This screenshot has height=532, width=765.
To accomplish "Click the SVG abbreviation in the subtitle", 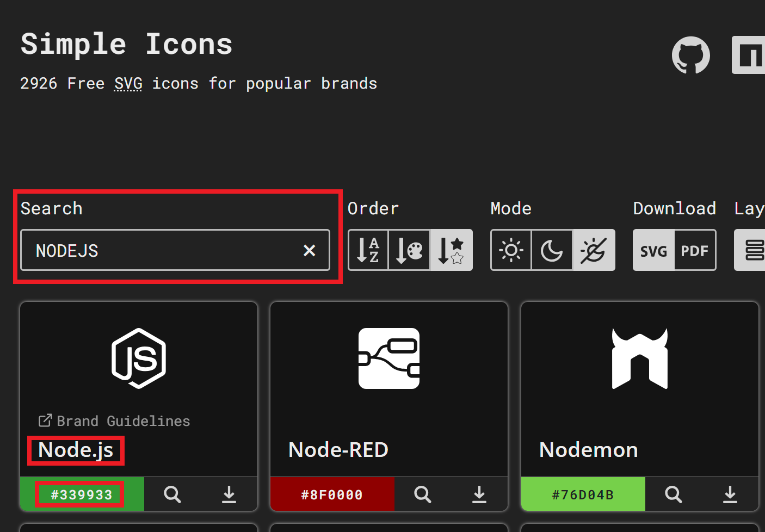I will pyautogui.click(x=128, y=83).
